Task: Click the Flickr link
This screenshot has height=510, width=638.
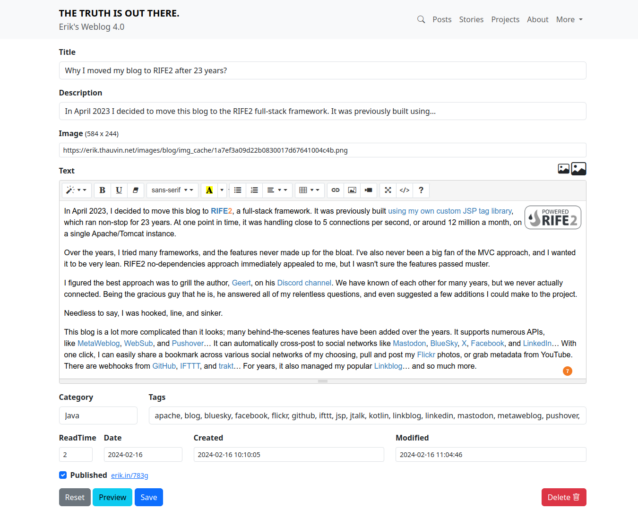Action: click(x=426, y=355)
